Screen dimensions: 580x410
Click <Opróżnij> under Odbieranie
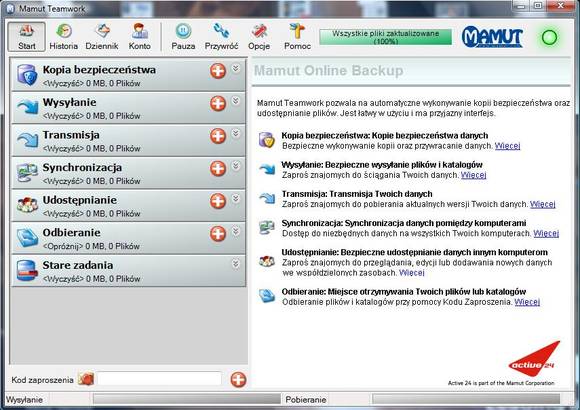pyautogui.click(x=63, y=246)
